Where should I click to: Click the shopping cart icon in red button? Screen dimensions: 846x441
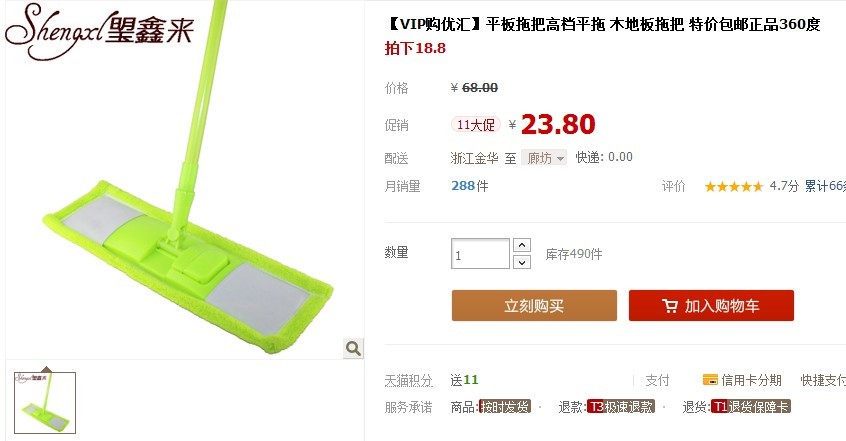tap(670, 306)
